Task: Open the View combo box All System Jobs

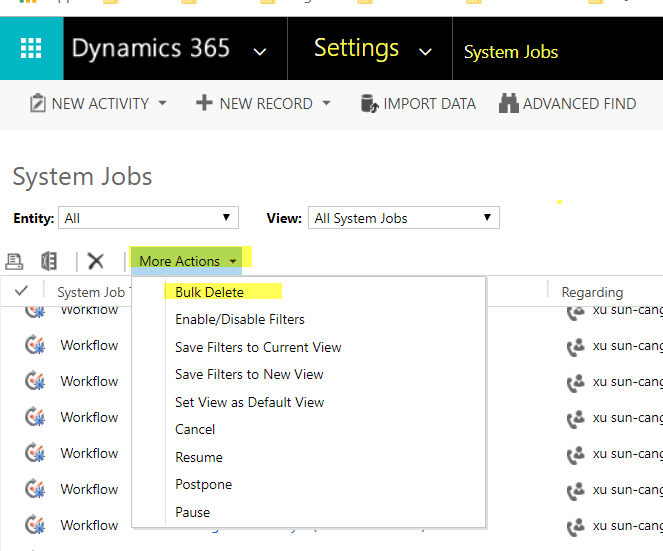Action: pyautogui.click(x=404, y=218)
